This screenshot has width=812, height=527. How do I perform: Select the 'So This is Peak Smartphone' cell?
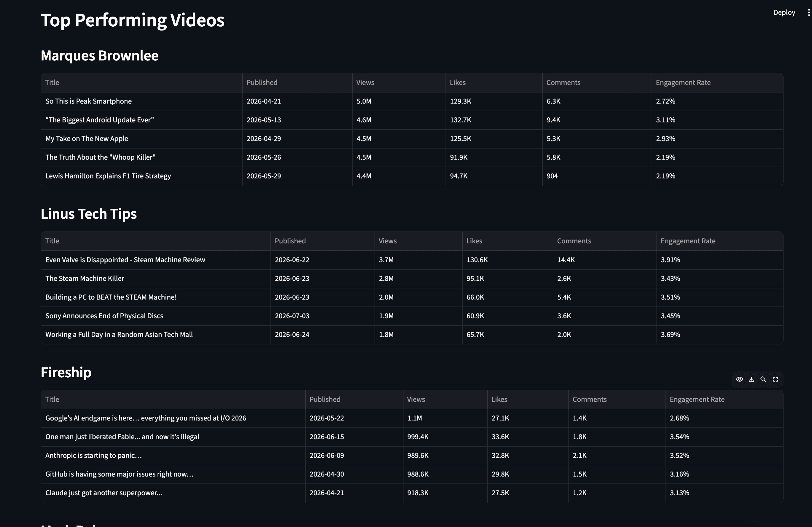(x=141, y=101)
